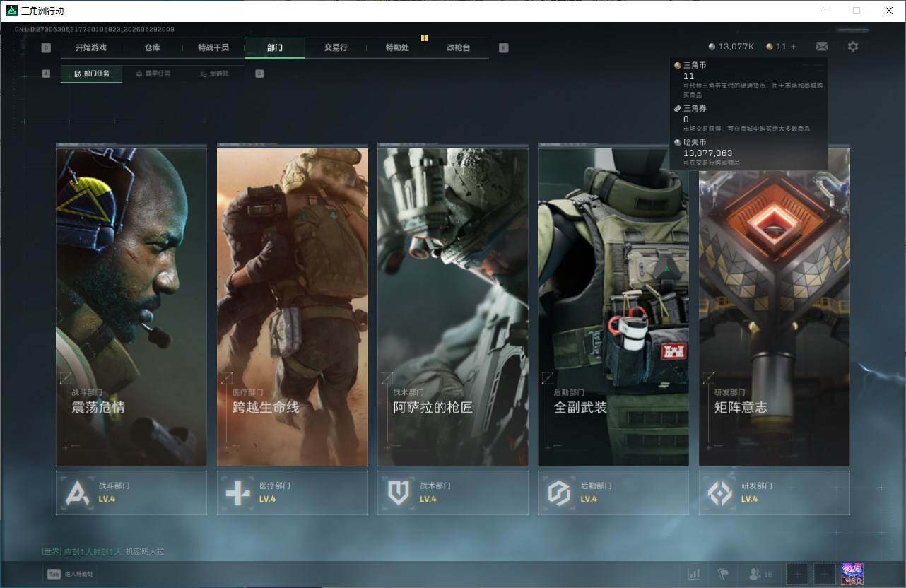Click the Tab 进入特勤处 button
This screenshot has width=906, height=588.
(71, 574)
